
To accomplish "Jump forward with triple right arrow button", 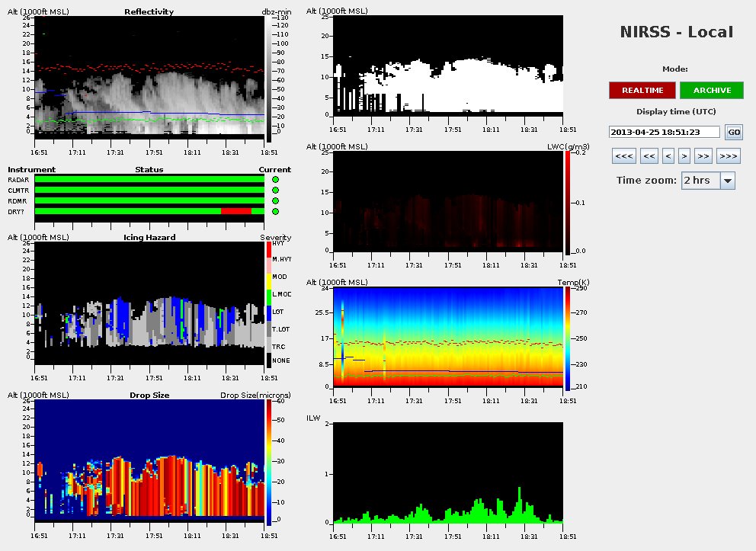I will coord(728,156).
